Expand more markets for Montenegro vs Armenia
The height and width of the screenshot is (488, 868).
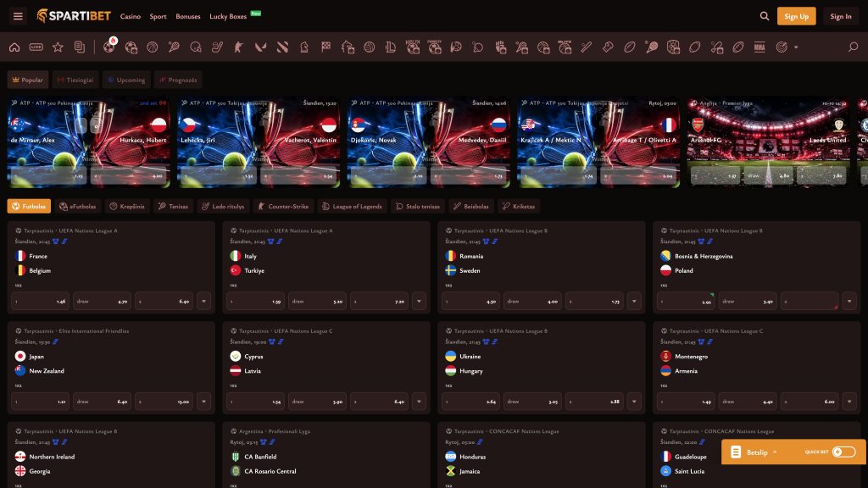point(849,402)
